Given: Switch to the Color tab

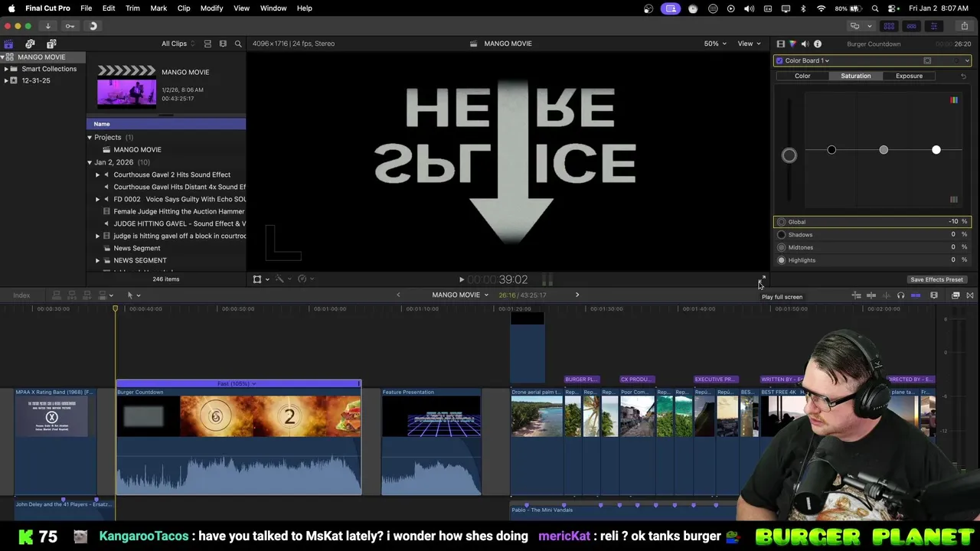Looking at the screenshot, I should click(802, 76).
